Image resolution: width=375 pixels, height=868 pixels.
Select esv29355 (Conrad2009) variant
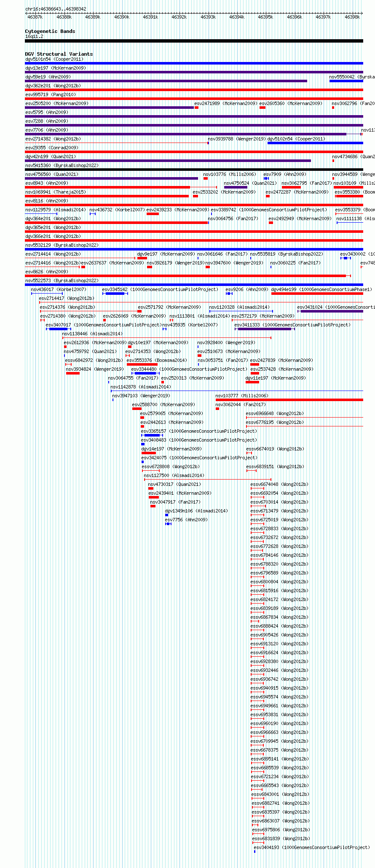coord(194,152)
